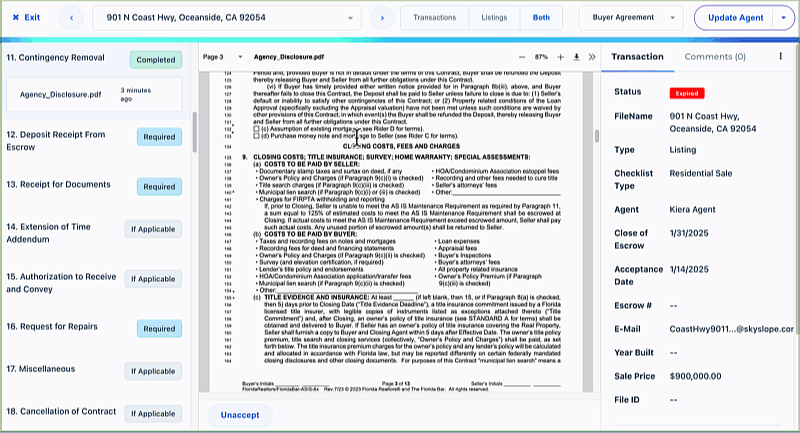
Task: Click If Applicable badge for Authorization to Receive
Action: point(153,279)
